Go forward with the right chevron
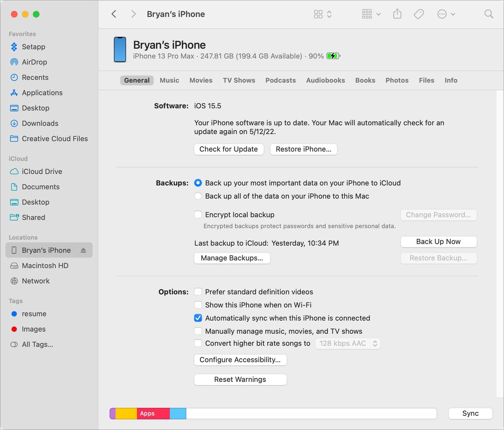 134,14
